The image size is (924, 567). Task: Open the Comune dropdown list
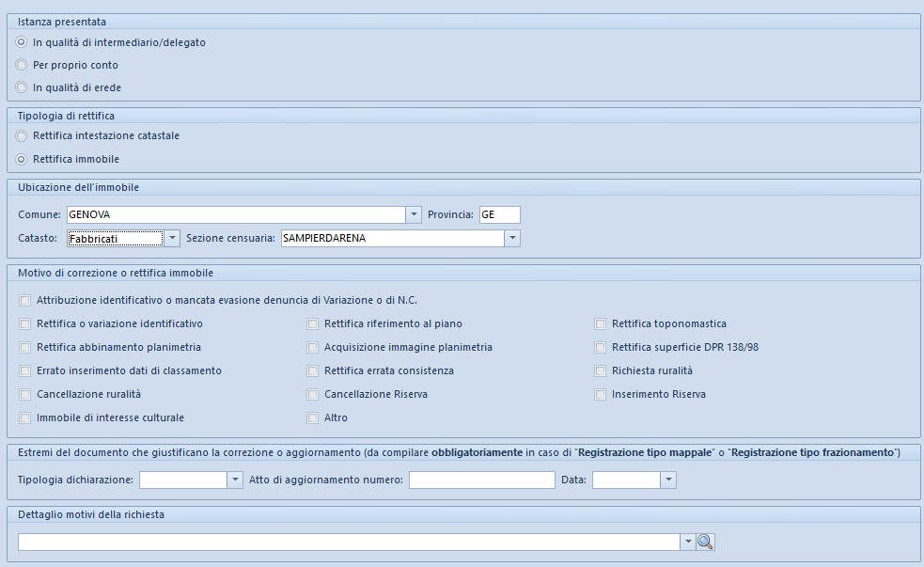pos(414,214)
